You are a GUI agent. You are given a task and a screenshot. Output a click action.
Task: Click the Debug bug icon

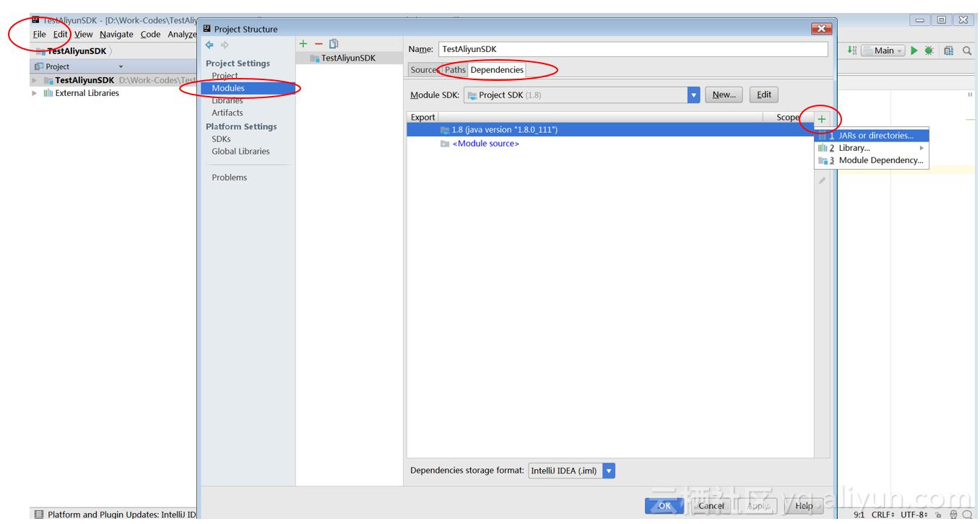click(x=929, y=51)
